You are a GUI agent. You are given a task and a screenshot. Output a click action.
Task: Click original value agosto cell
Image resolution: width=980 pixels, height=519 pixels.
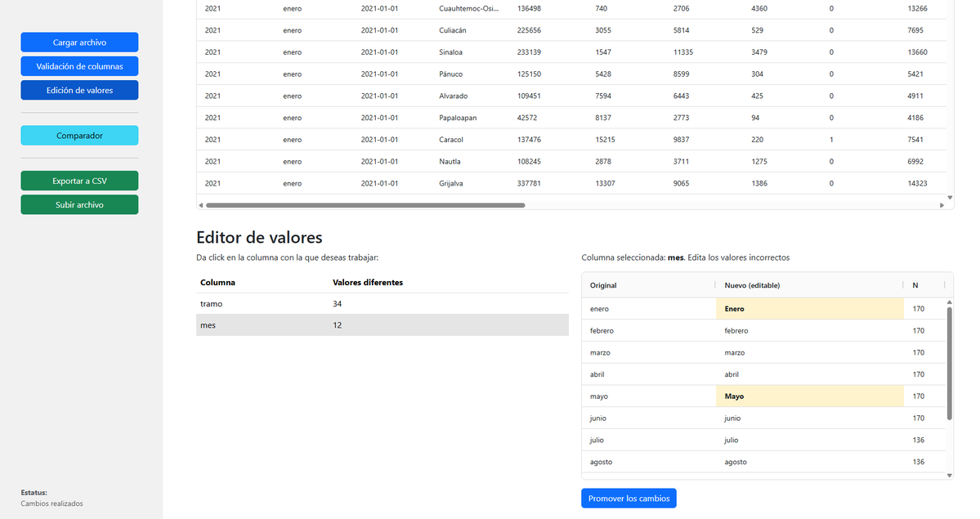click(x=649, y=462)
